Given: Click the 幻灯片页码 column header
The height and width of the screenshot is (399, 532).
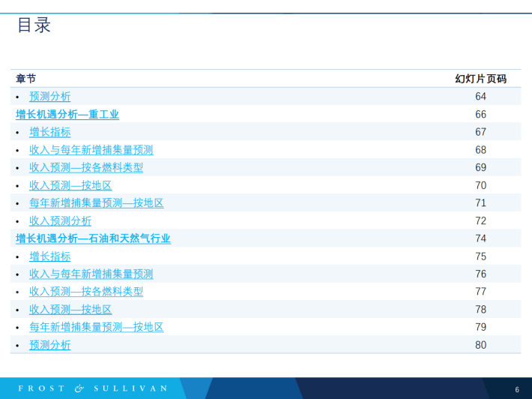Looking at the screenshot, I should coord(481,79).
